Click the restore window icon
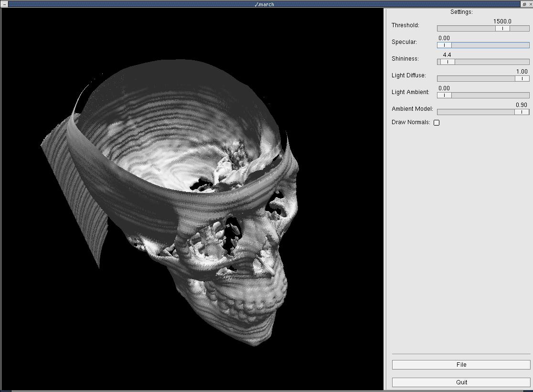This screenshot has height=392, width=533. tap(524, 4)
